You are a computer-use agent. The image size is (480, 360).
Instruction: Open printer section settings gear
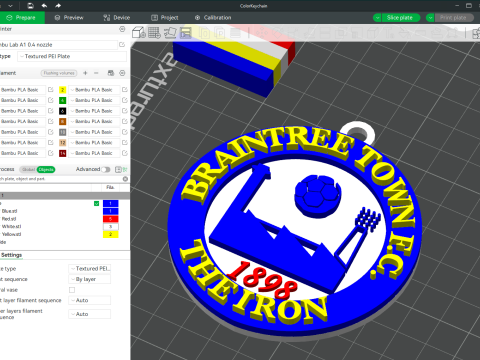click(x=122, y=29)
